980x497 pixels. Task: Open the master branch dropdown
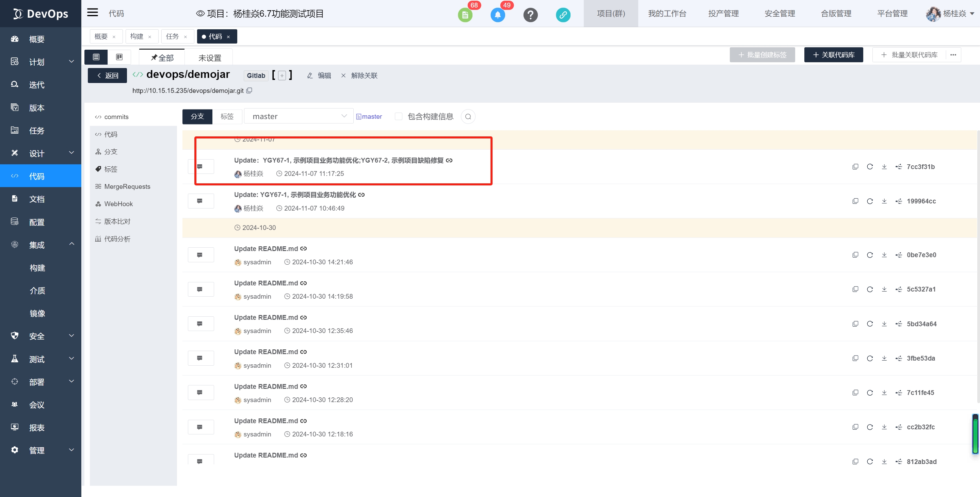click(x=299, y=116)
